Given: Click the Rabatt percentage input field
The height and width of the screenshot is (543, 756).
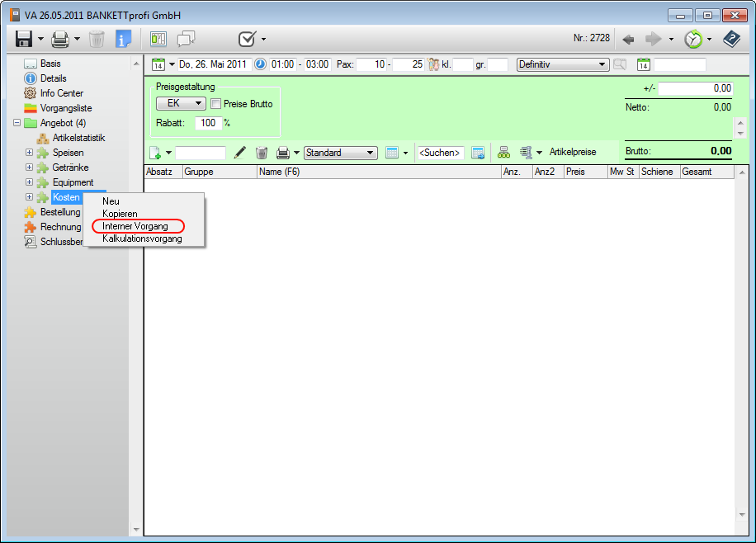Looking at the screenshot, I should [207, 123].
